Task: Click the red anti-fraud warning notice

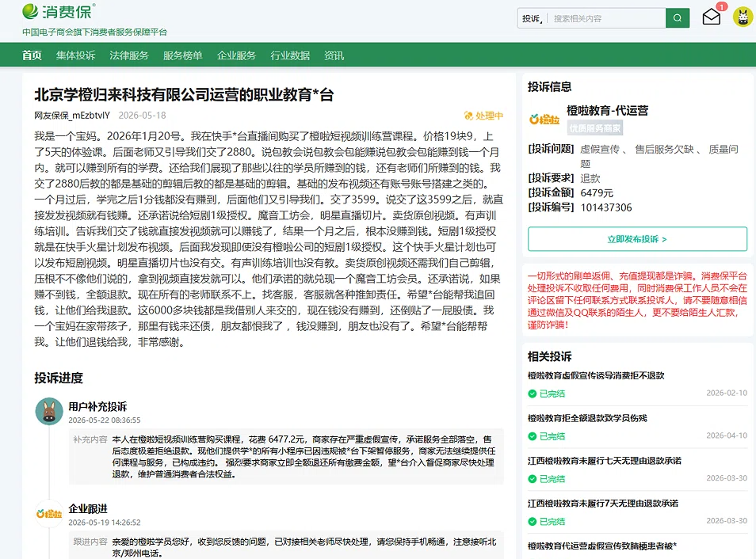Action: pyautogui.click(x=637, y=300)
